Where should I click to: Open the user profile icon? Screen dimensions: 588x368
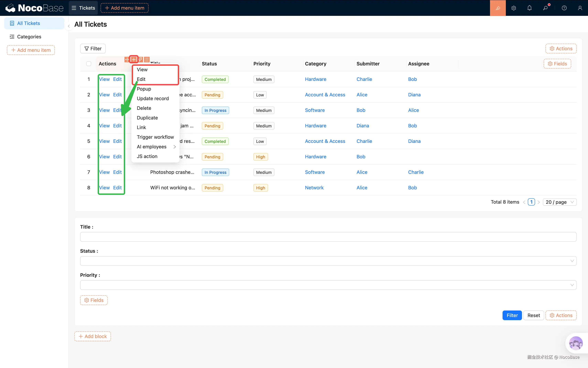(x=580, y=8)
